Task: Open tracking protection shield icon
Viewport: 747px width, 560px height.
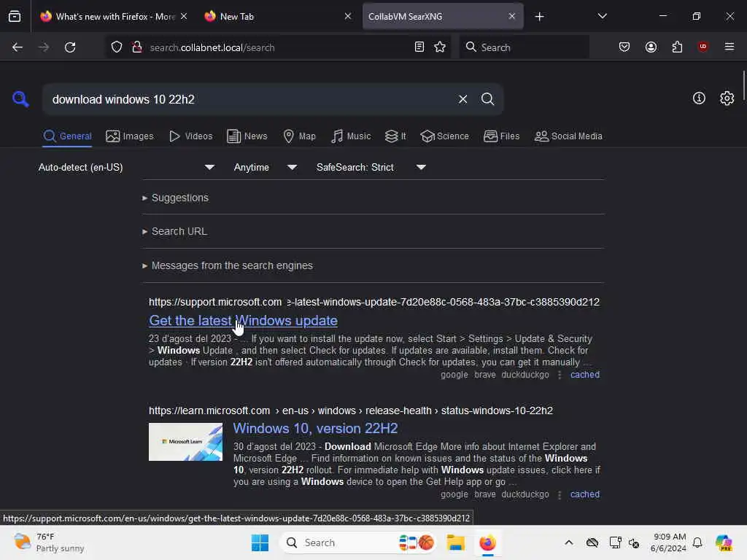Action: tap(117, 47)
